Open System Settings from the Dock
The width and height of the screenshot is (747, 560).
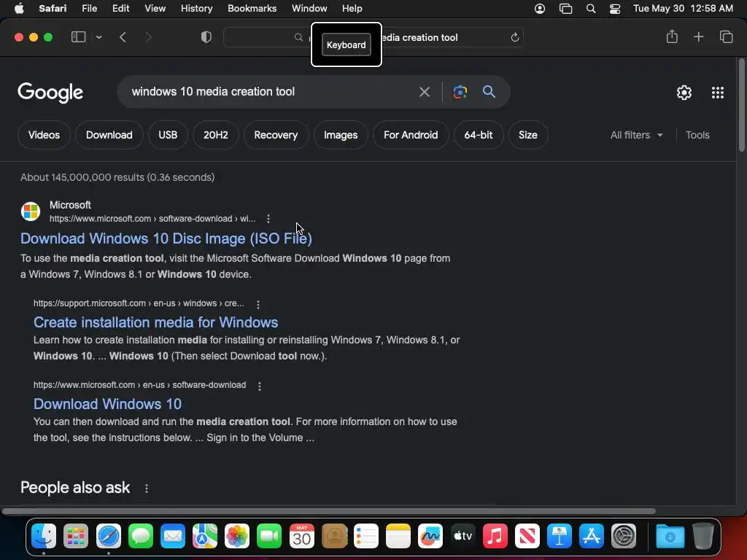[x=624, y=536]
